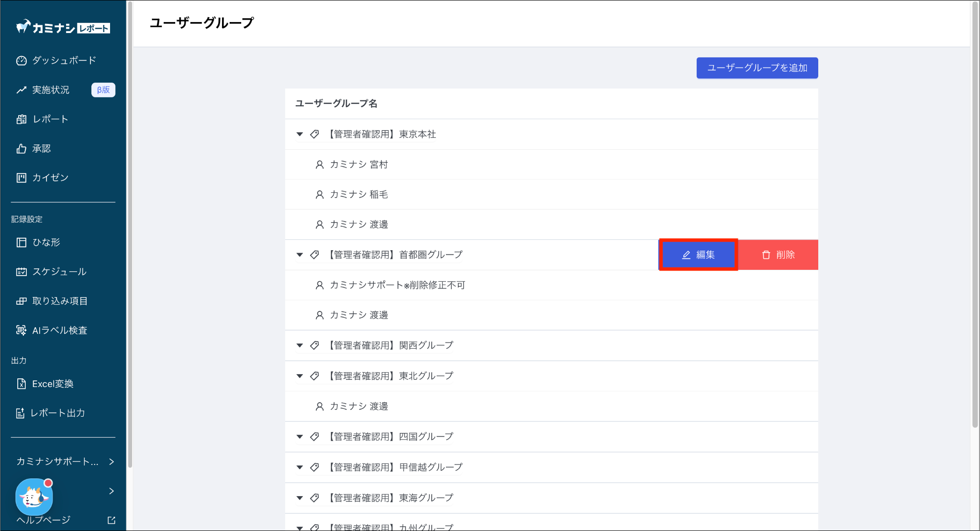This screenshot has width=980, height=531.
Task: Expand the 四国グループ disclosure triangle
Action: pyautogui.click(x=300, y=437)
